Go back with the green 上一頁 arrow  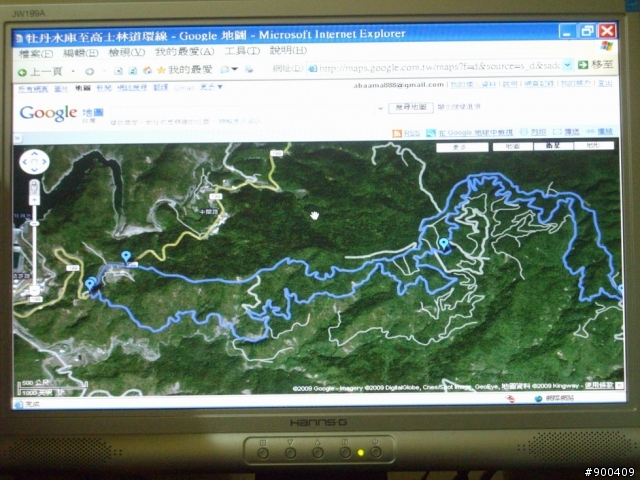click(22, 72)
